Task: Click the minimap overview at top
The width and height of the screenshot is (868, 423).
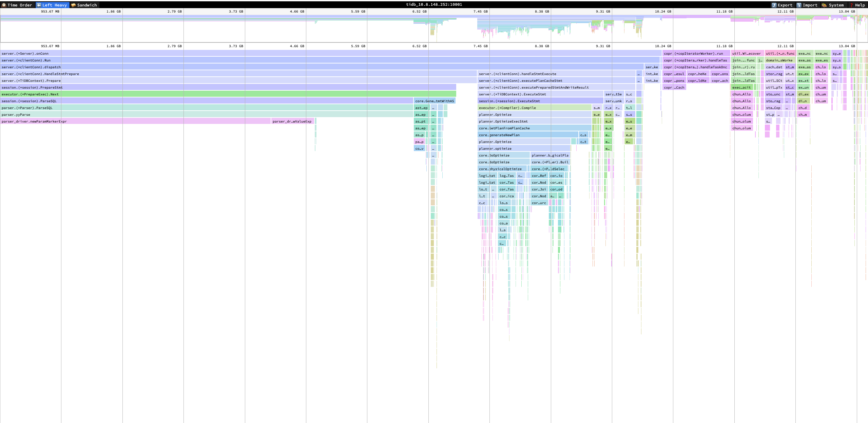Action: (434, 29)
